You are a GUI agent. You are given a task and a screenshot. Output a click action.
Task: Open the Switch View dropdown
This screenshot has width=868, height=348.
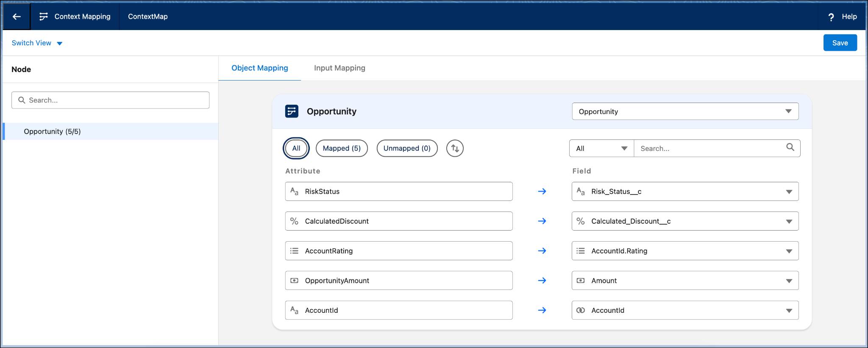37,43
